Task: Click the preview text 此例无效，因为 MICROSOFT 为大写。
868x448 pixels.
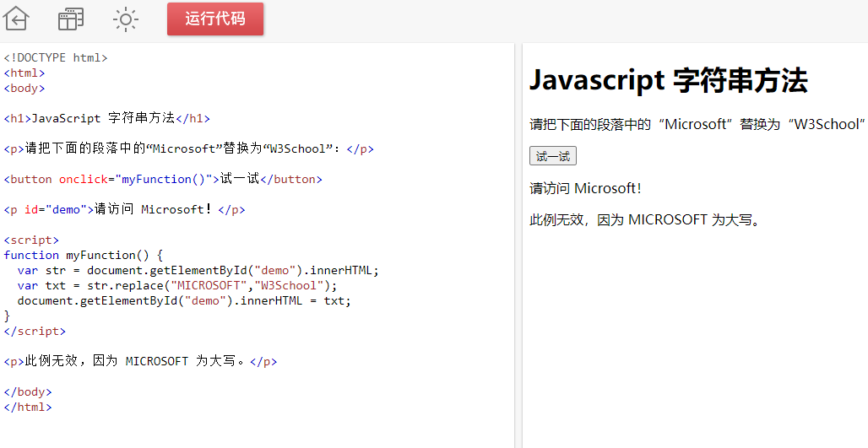Action: pos(645,220)
